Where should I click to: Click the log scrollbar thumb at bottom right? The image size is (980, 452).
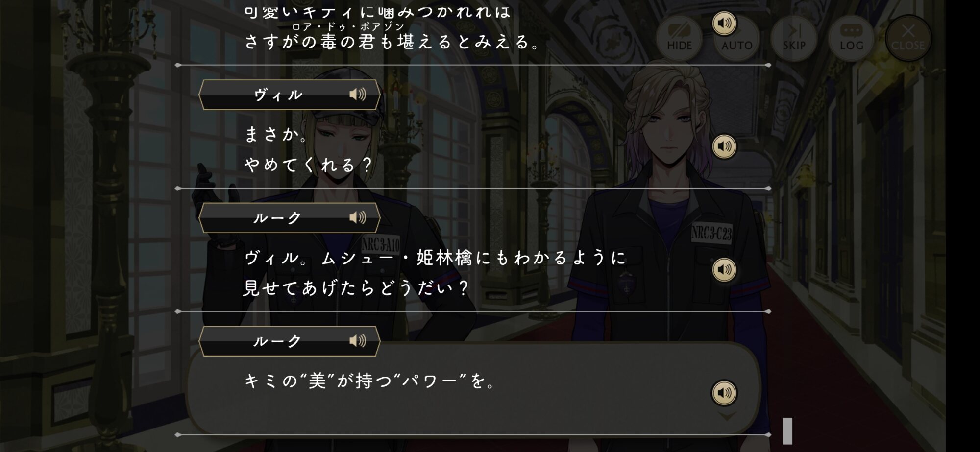tap(787, 430)
